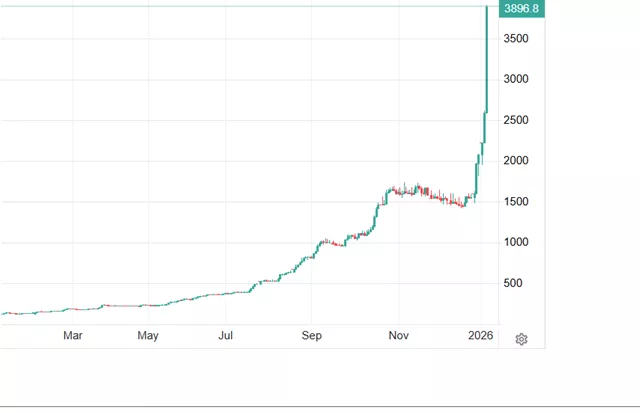The height and width of the screenshot is (413, 640).
Task: Click the 1500 price axis label
Action: click(x=518, y=202)
